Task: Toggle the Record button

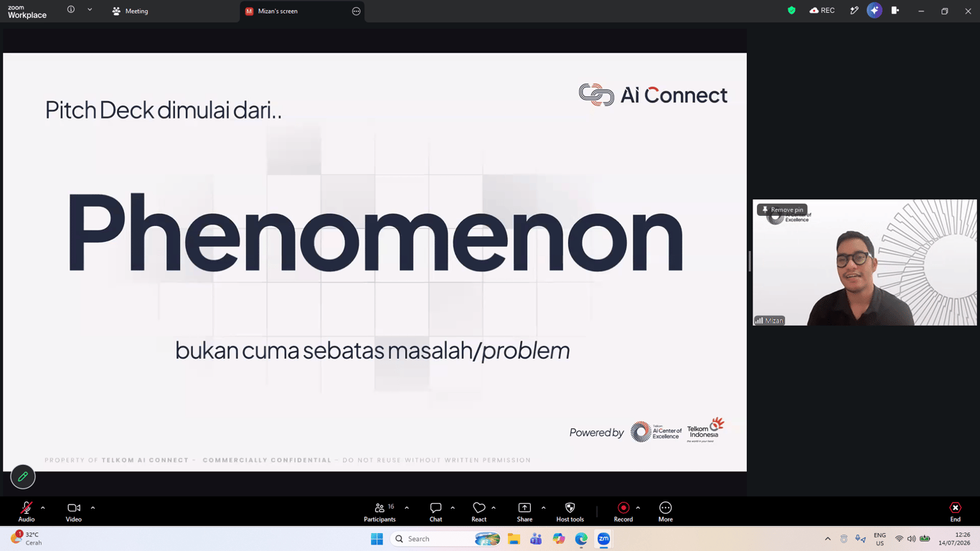Action: 623,512
